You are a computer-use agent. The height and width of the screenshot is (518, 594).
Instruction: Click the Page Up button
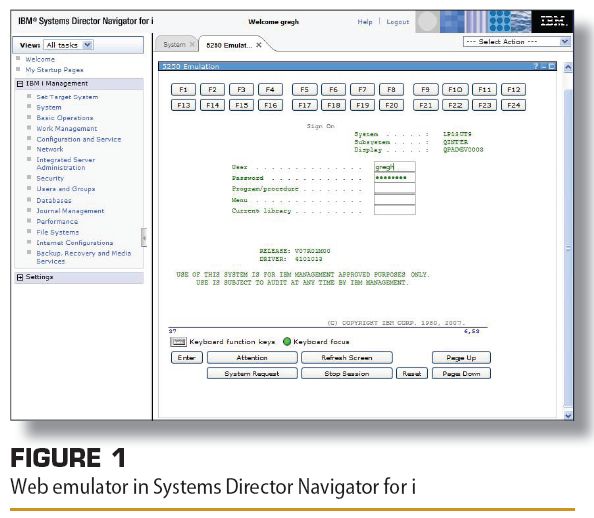[461, 358]
